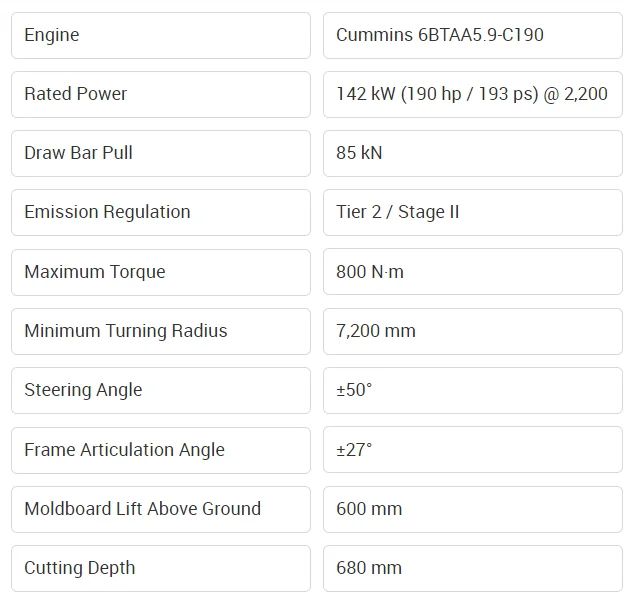Click the Draw Bar Pull label
The height and width of the screenshot is (605, 642).
(x=160, y=153)
